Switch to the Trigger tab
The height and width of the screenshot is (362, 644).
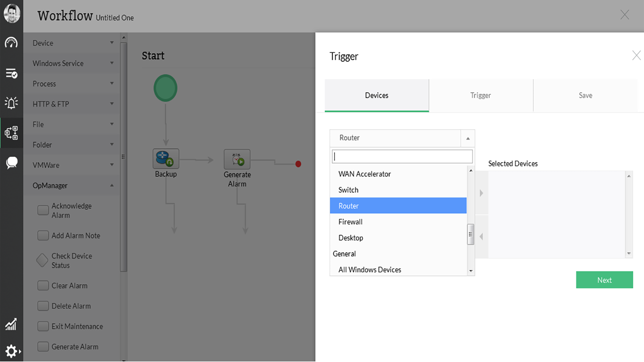pyautogui.click(x=480, y=95)
